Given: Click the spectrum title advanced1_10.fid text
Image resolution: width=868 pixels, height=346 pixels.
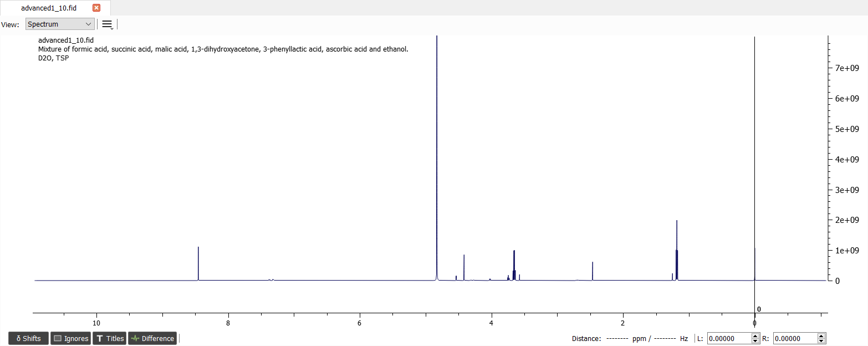Looking at the screenshot, I should tap(66, 40).
